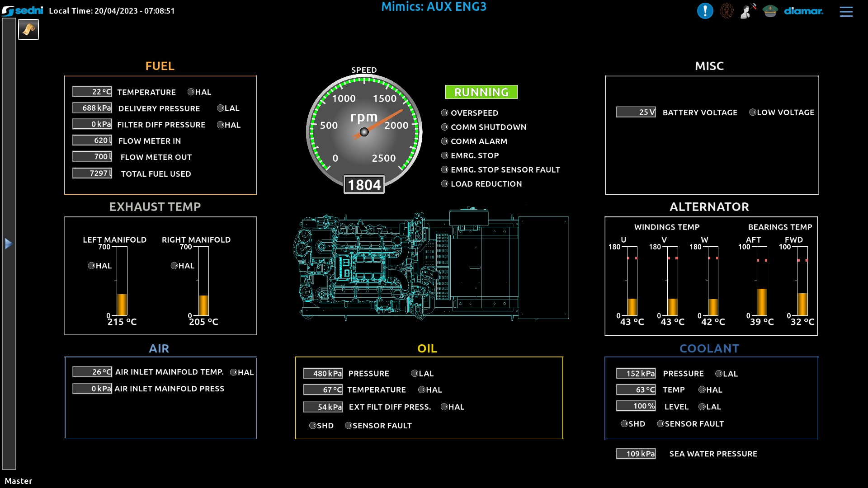Click the fuel temperature value field

tap(92, 92)
